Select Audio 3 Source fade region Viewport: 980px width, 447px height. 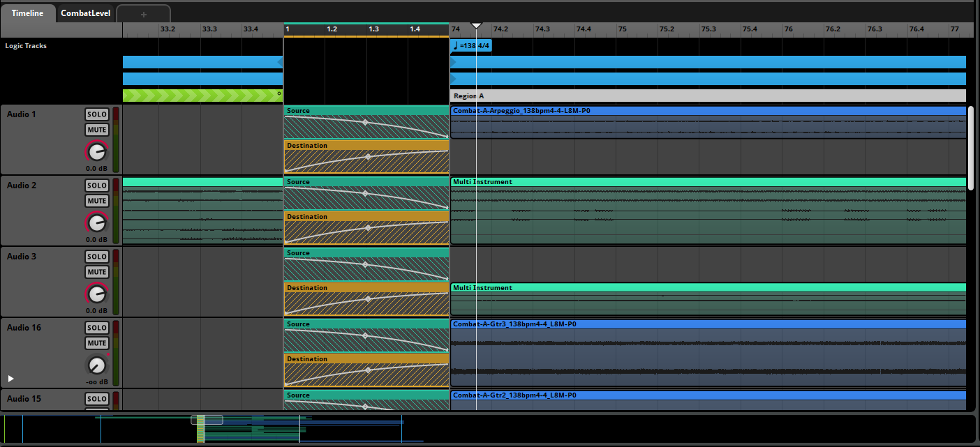point(366,264)
